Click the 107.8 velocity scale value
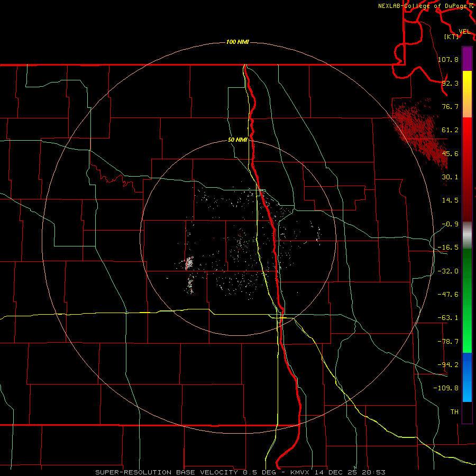The image size is (476, 476). click(x=448, y=59)
